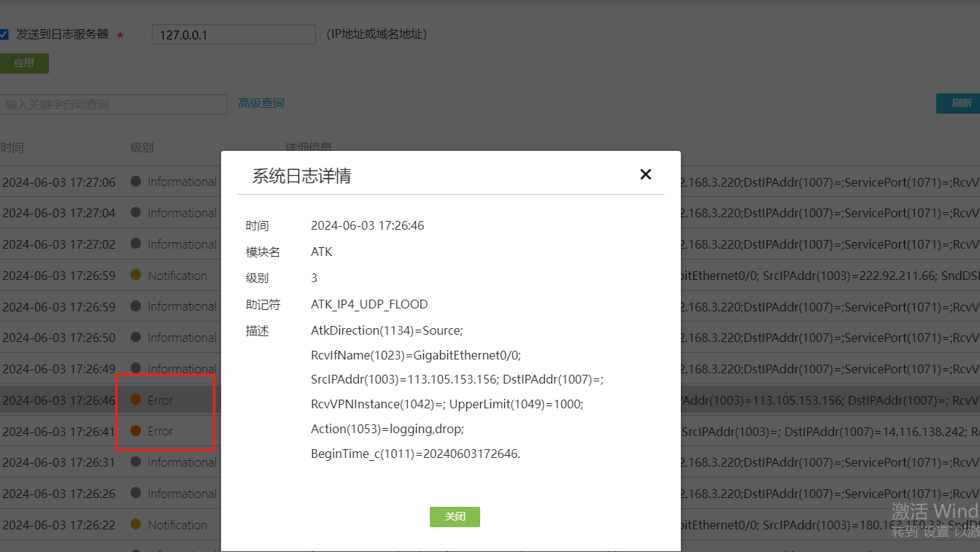Screen dimensions: 980x552
Task: Select the log row at 17:27:06
Action: tap(490, 182)
